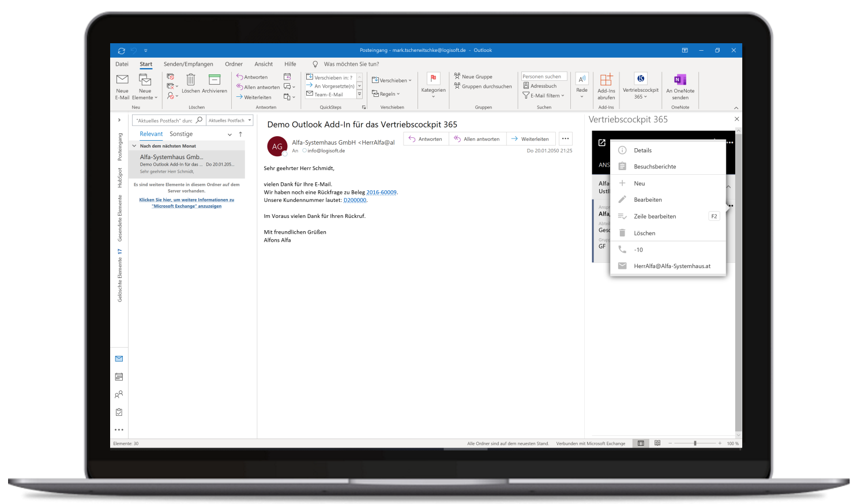The image size is (865, 504).
Task: Click Neue Gruppe
Action: [473, 76]
